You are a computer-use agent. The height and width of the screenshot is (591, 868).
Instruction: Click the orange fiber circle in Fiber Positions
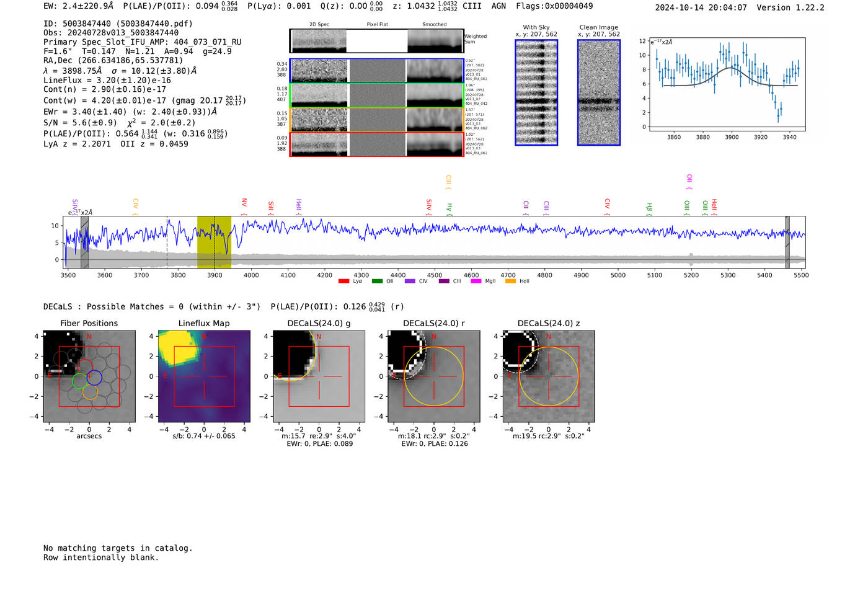point(90,392)
